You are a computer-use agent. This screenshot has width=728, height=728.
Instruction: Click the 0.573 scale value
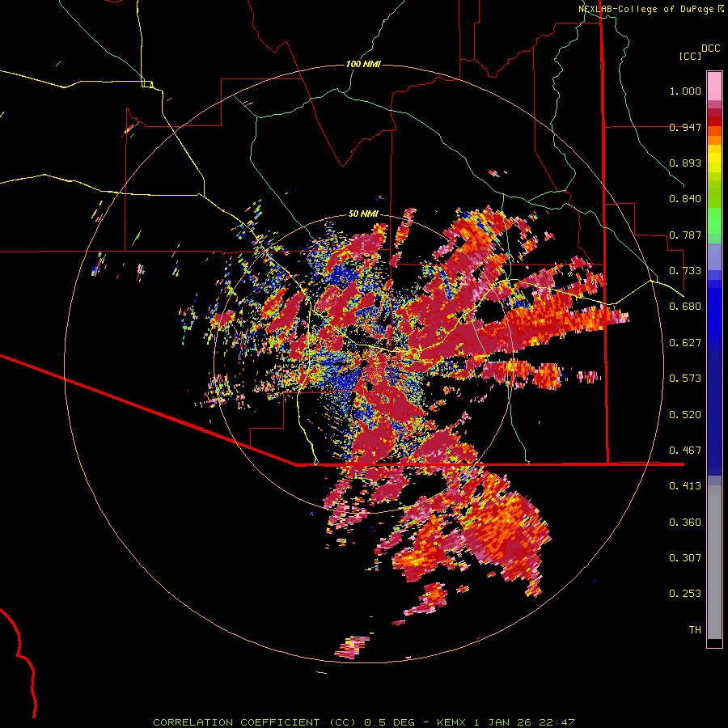click(685, 379)
